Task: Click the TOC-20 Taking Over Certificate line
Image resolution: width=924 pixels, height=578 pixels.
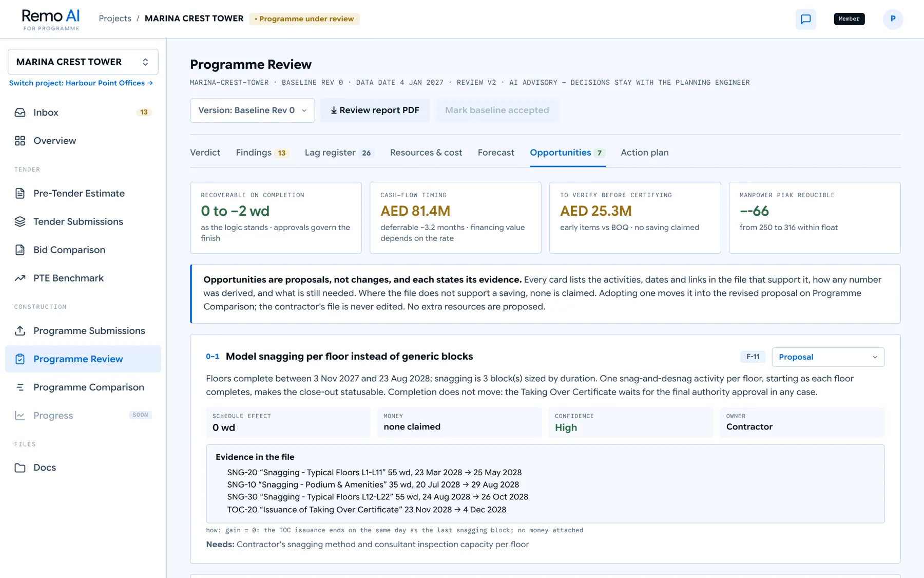Action: coord(367,510)
